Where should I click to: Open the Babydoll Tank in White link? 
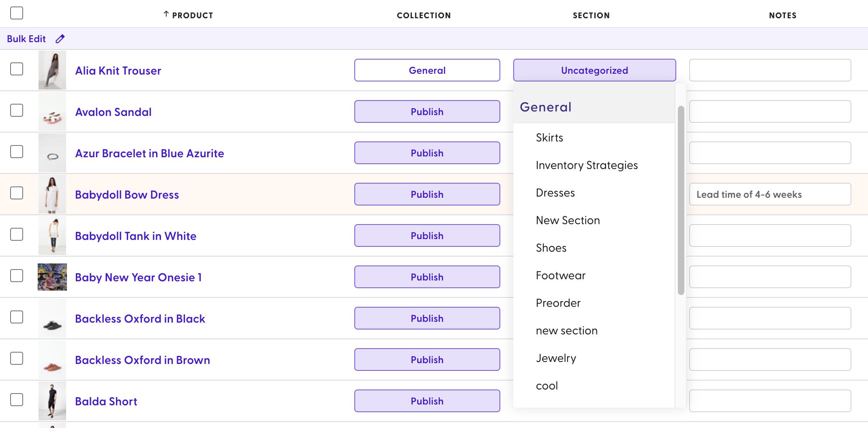[x=135, y=236]
